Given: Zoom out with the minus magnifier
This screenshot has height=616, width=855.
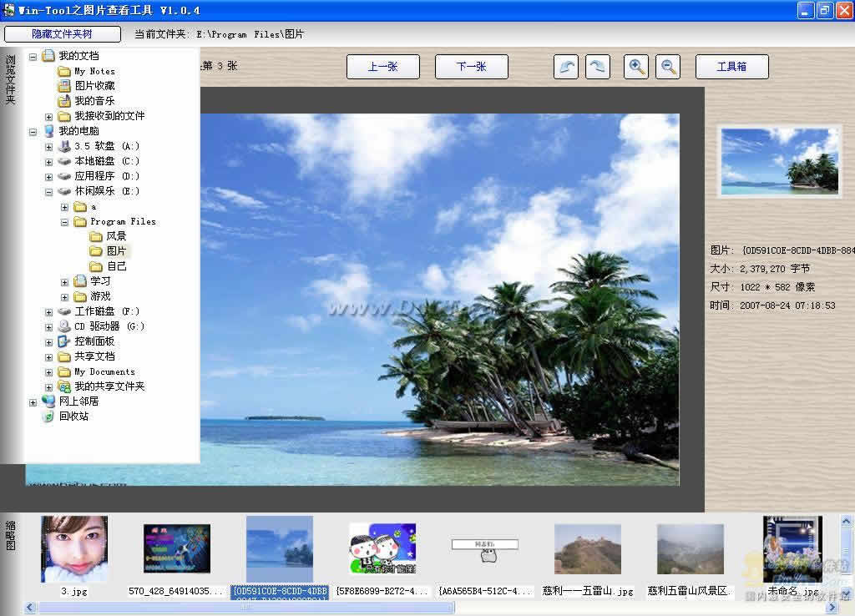Looking at the screenshot, I should [x=667, y=67].
